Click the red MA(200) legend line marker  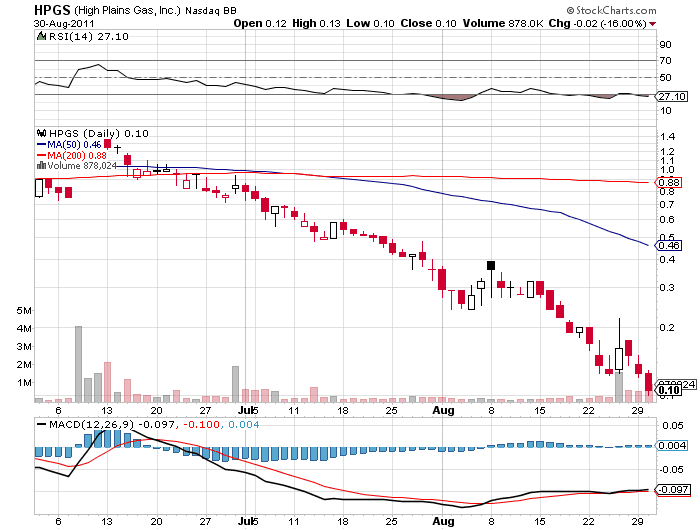click(x=41, y=155)
